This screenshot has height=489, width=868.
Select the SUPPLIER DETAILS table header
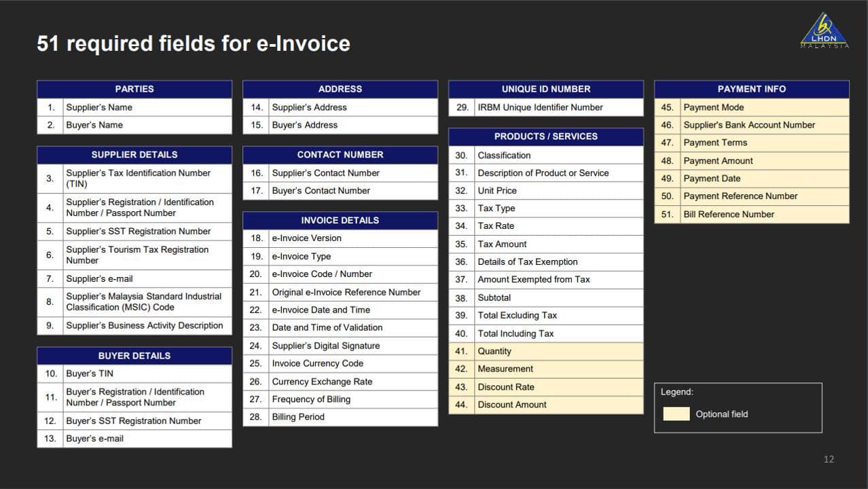tap(134, 155)
